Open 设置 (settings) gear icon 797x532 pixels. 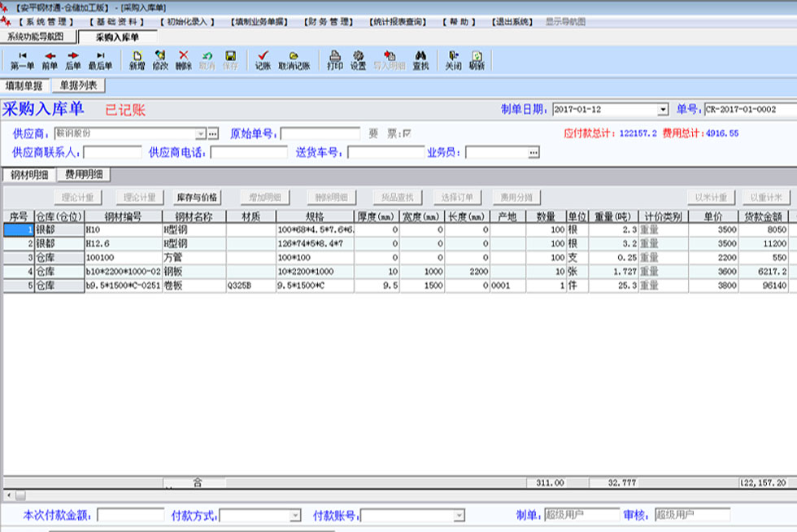click(359, 60)
